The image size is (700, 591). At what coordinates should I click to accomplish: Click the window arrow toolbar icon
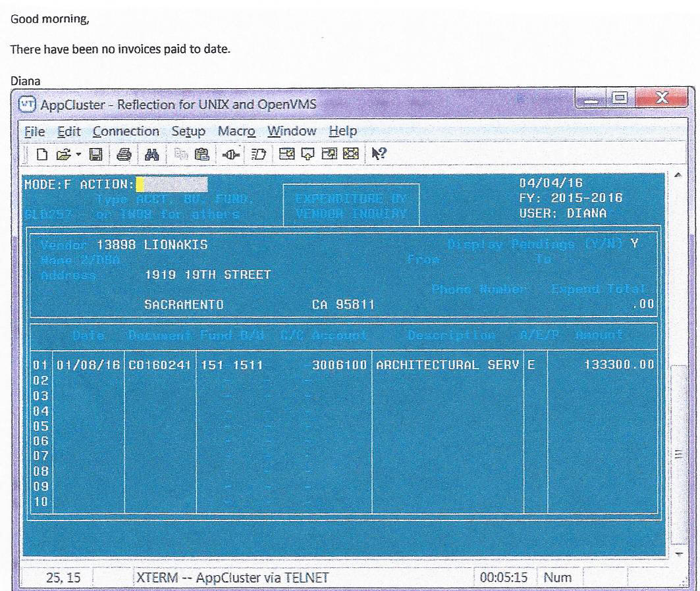pyautogui.click(x=329, y=154)
